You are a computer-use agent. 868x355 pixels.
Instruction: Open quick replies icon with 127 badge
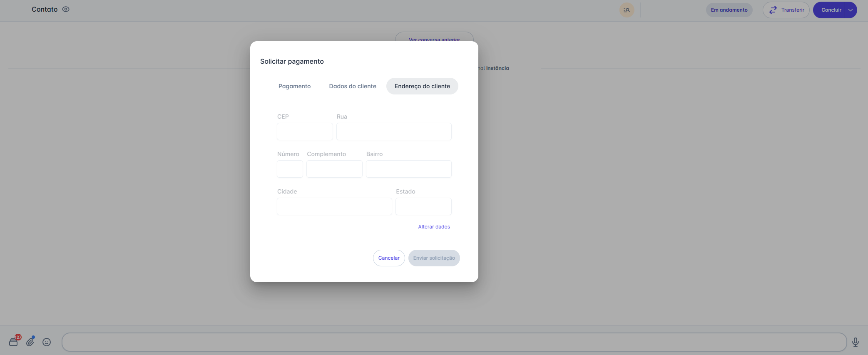[14, 342]
